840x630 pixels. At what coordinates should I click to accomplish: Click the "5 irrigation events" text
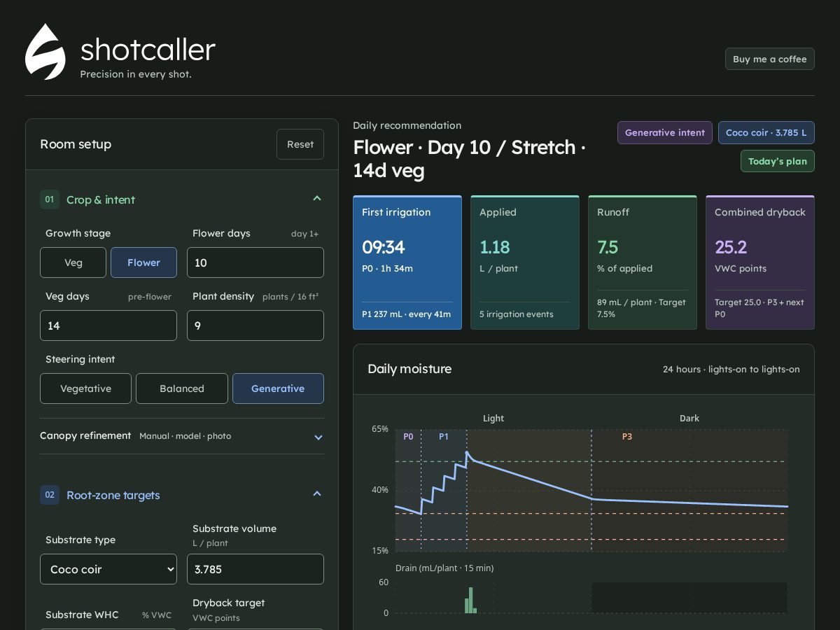pos(517,314)
